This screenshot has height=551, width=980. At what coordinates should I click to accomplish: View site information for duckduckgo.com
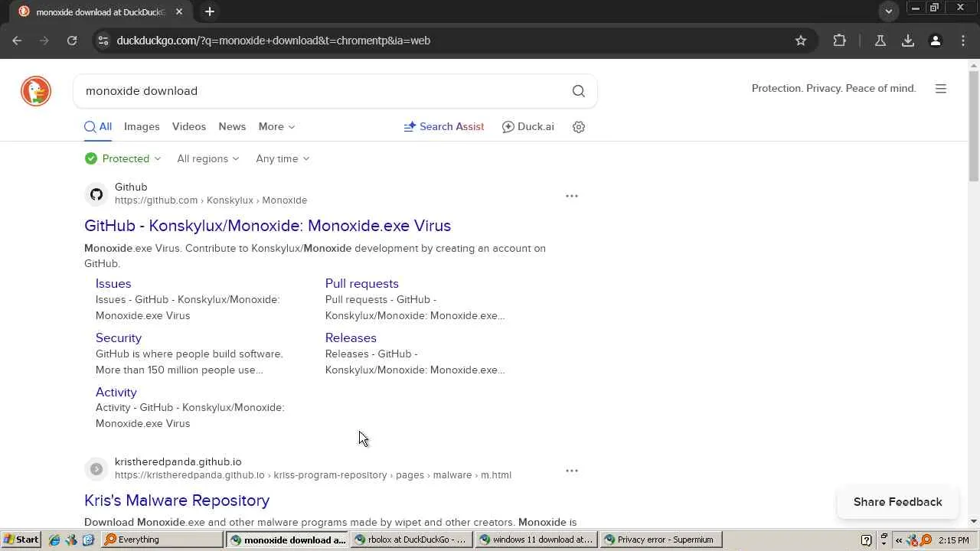[x=103, y=41]
